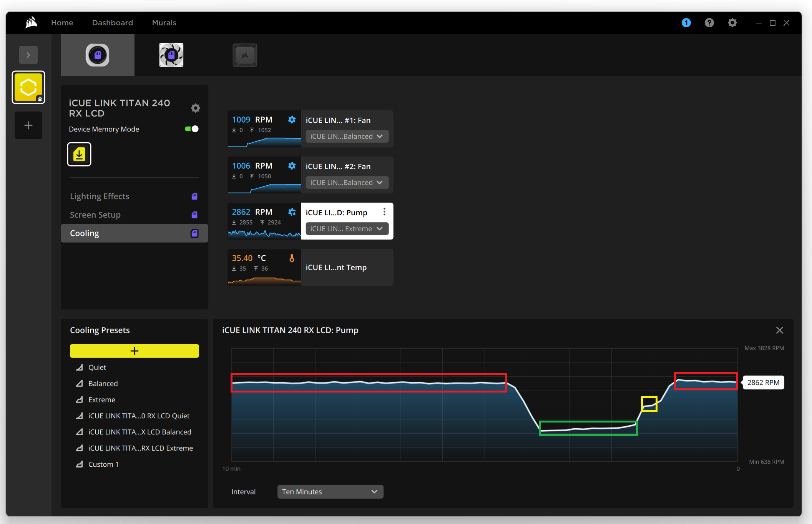Select the yellow default profile icon
Viewport: 812px width, 524px height.
[x=28, y=87]
